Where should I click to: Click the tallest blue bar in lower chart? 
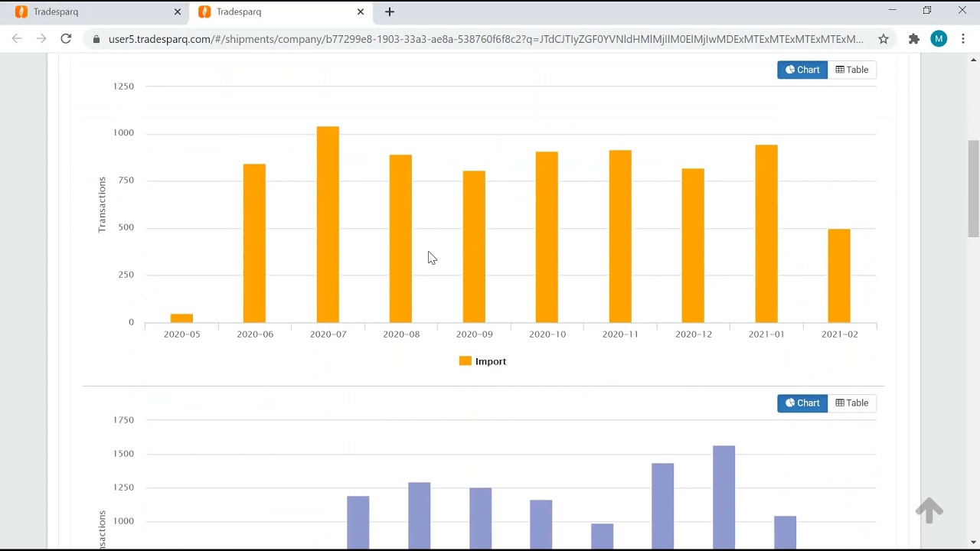(x=724, y=497)
